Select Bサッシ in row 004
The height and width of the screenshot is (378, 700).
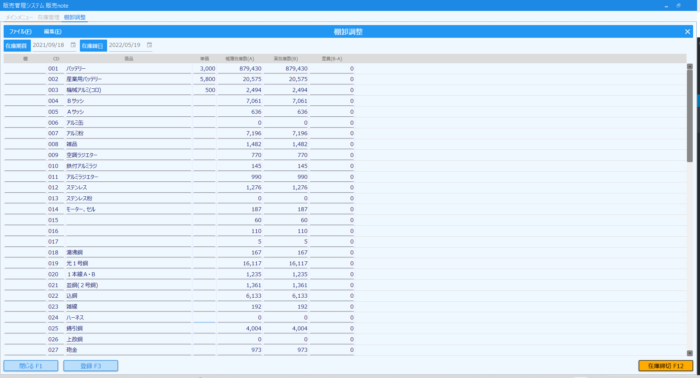click(129, 101)
